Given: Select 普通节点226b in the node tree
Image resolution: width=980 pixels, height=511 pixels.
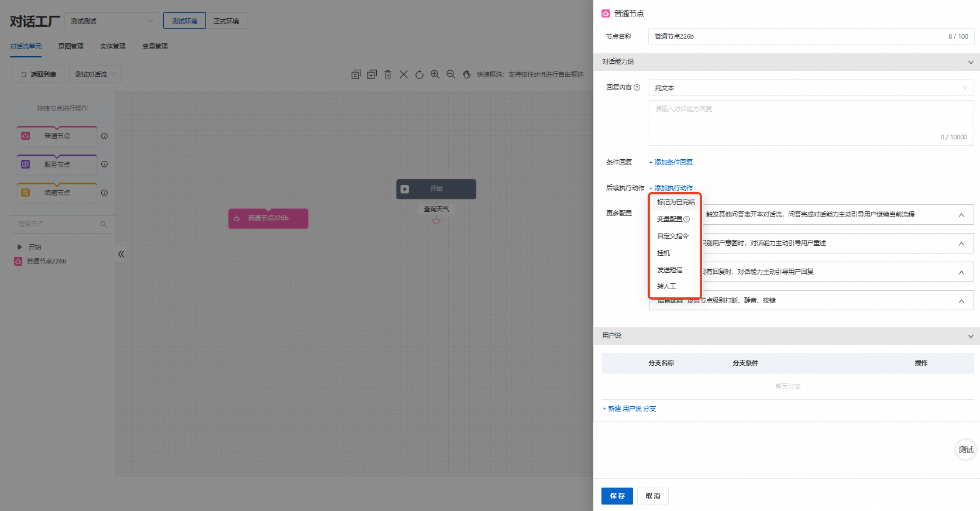Looking at the screenshot, I should (x=46, y=261).
